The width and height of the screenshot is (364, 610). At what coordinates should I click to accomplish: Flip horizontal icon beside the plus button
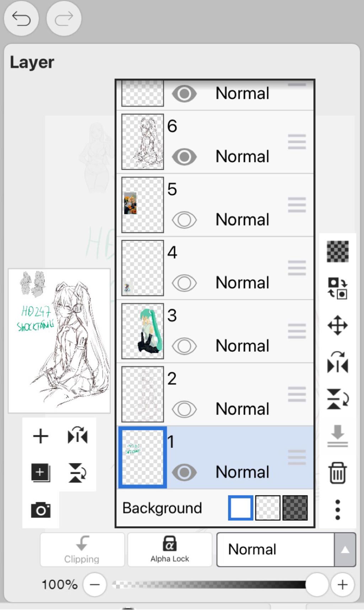coord(77,435)
